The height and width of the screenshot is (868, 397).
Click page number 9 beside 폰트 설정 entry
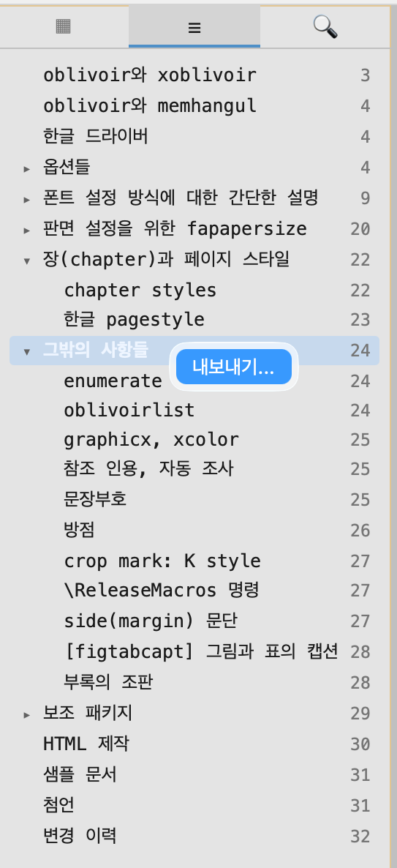[x=365, y=198]
